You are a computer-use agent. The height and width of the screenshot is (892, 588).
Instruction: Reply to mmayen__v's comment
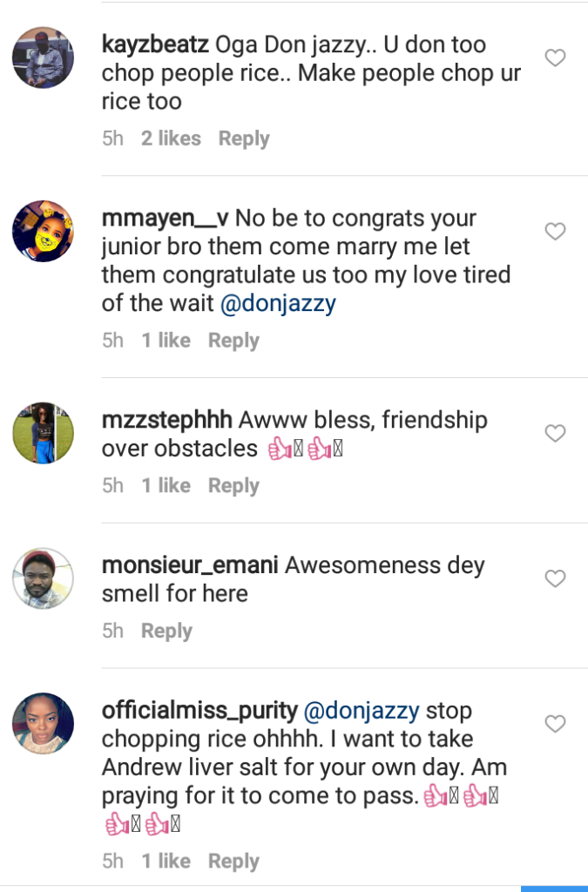coord(233,341)
